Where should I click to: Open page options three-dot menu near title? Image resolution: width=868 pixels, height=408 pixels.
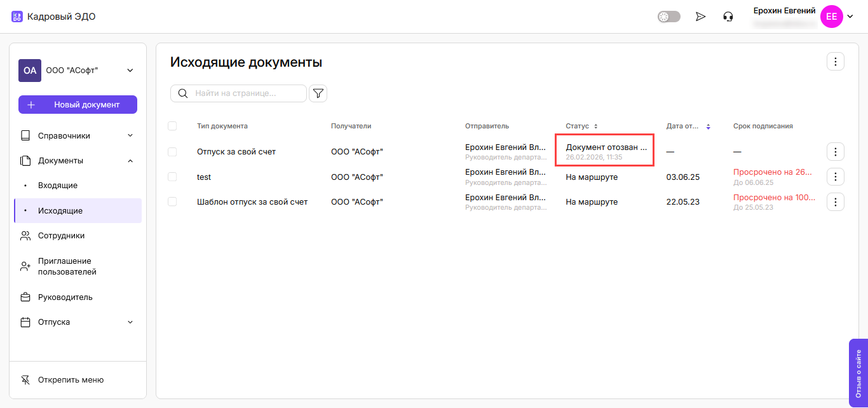(x=835, y=62)
